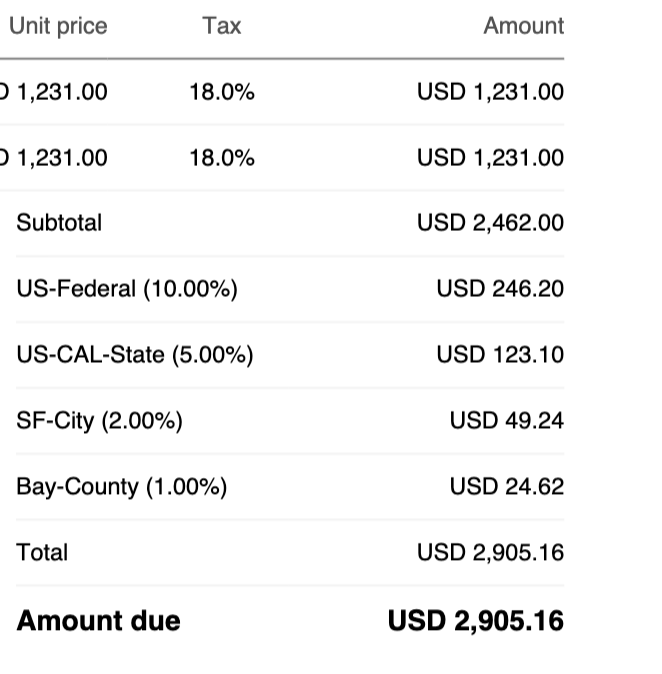Click SF-City amount USD 49.24
Screen dimensions: 662x674
506,421
